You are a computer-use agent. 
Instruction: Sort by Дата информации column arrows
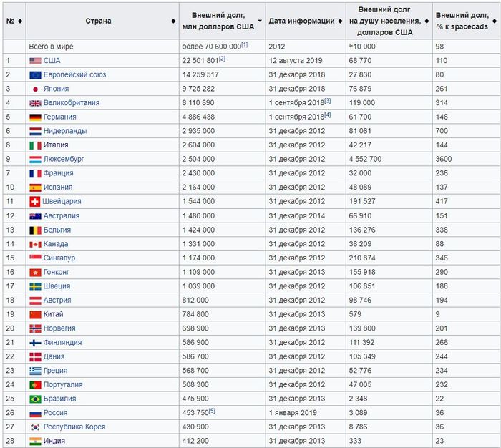(339, 21)
